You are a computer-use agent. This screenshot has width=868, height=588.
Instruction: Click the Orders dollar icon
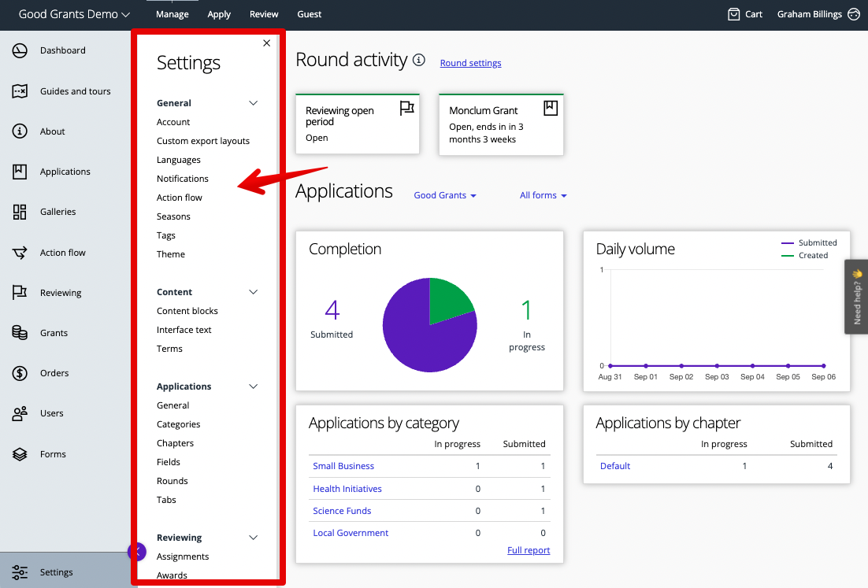click(20, 373)
